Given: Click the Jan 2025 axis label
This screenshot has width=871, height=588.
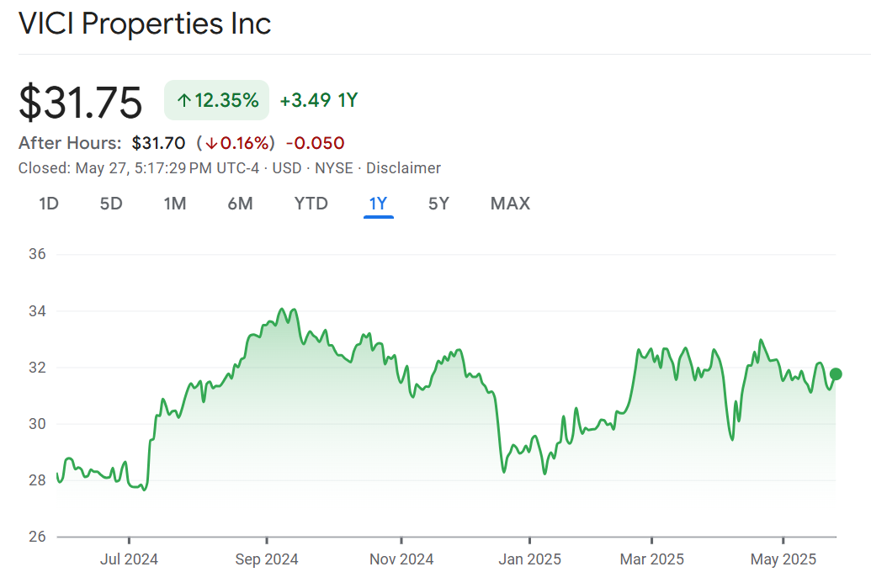Looking at the screenshot, I should point(529,559).
